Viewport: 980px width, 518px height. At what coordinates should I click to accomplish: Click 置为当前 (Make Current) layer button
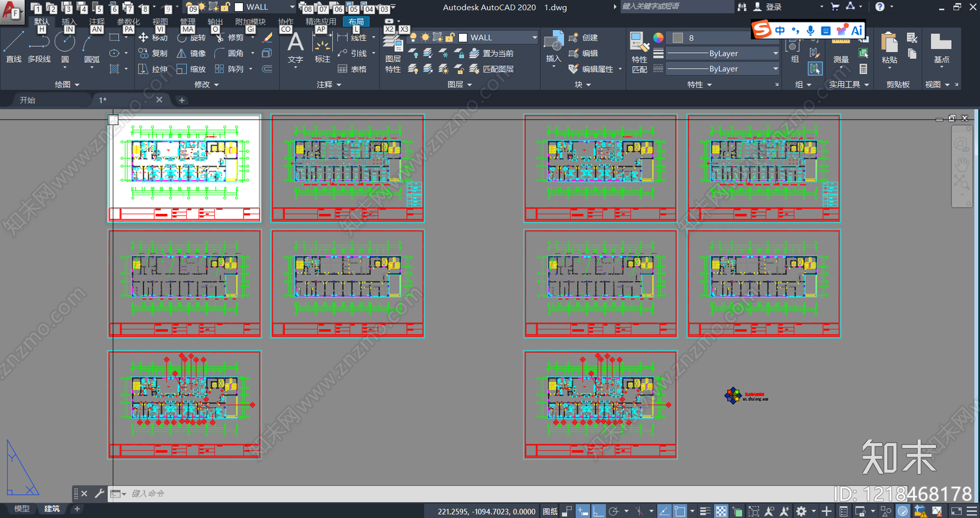[492, 53]
